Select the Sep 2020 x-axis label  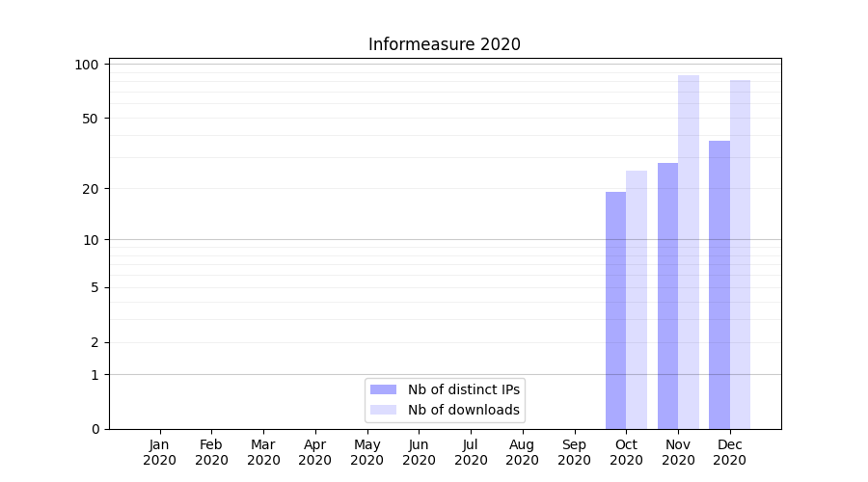pyautogui.click(x=574, y=452)
